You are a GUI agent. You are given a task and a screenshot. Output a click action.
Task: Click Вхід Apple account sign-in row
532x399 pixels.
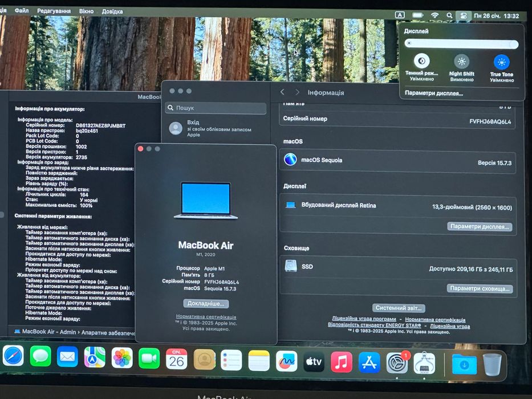[x=216, y=128]
